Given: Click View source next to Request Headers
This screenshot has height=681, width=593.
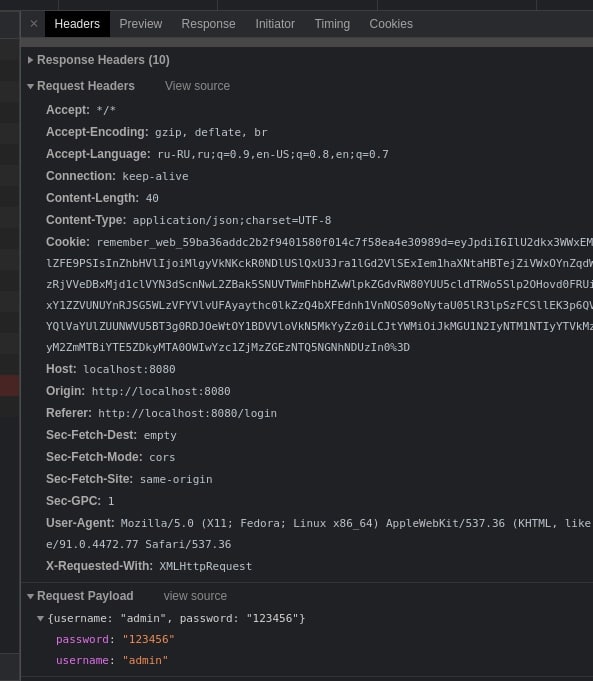Looking at the screenshot, I should pyautogui.click(x=197, y=86).
